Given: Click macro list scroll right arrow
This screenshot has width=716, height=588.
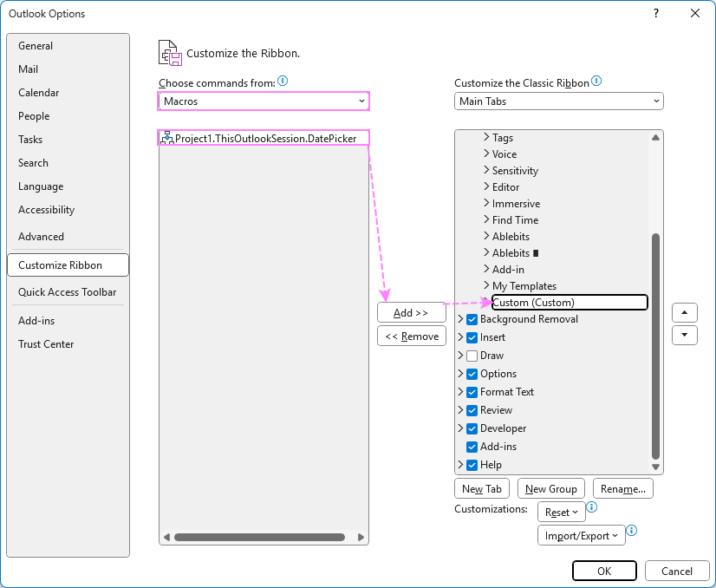Looking at the screenshot, I should (x=361, y=537).
